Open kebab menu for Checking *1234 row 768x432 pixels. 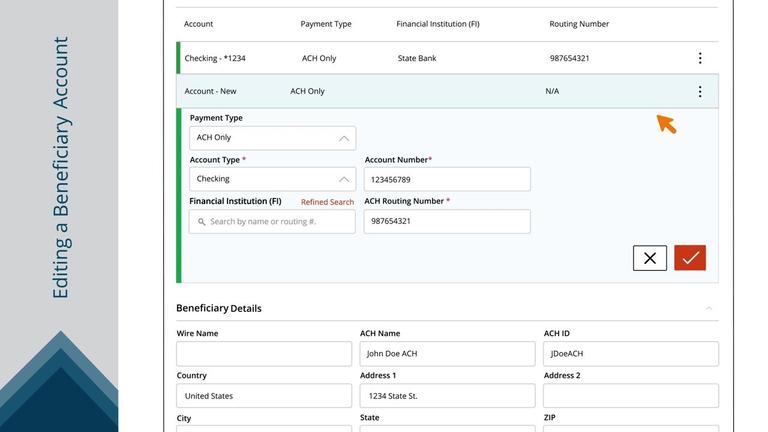[x=700, y=58]
